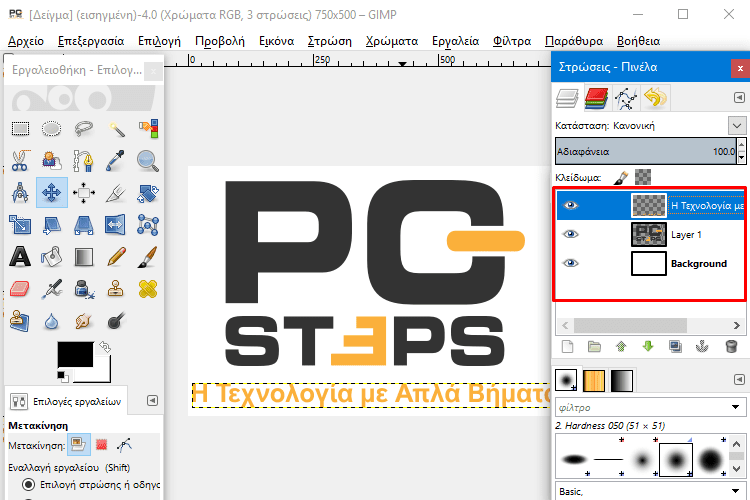750x500 pixels.
Task: Select the Crop tool
Action: (x=116, y=193)
